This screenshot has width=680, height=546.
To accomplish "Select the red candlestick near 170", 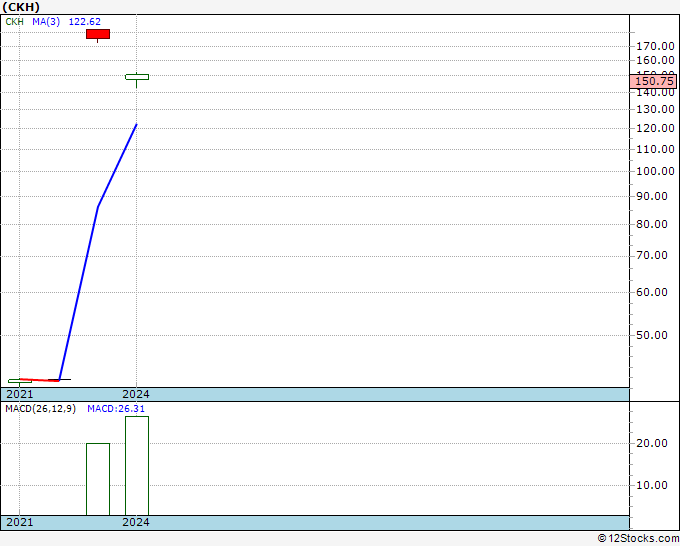I will tap(98, 34).
